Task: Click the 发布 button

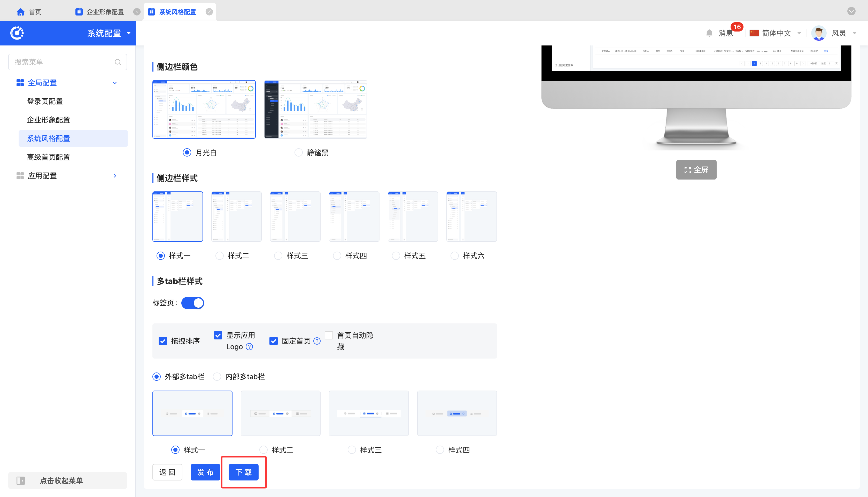Action: point(205,472)
